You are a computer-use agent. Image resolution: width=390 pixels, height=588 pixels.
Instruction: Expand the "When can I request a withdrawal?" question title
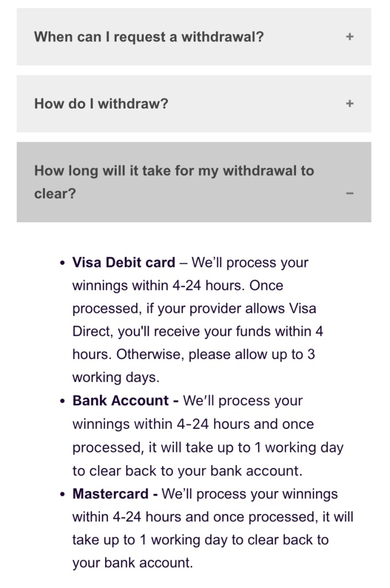tap(149, 37)
